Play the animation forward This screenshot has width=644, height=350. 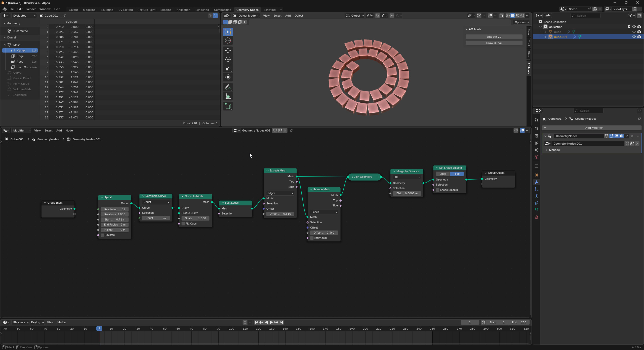271,322
